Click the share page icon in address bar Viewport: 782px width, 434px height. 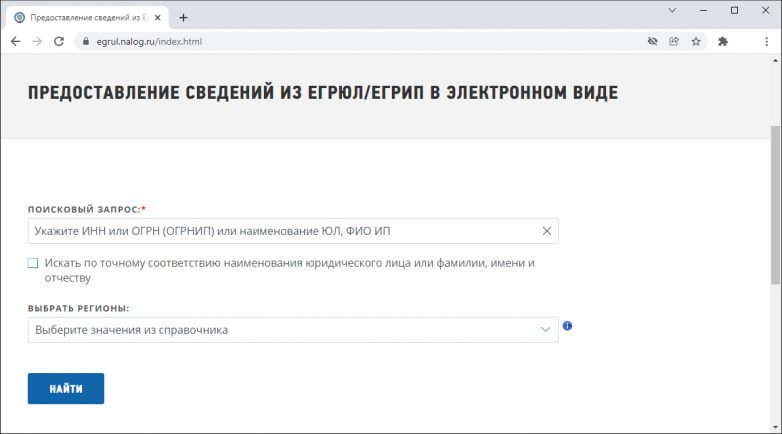[674, 41]
